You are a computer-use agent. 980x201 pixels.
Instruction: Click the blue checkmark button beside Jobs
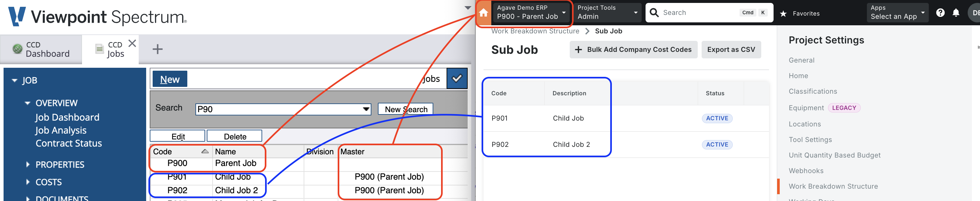(x=457, y=78)
